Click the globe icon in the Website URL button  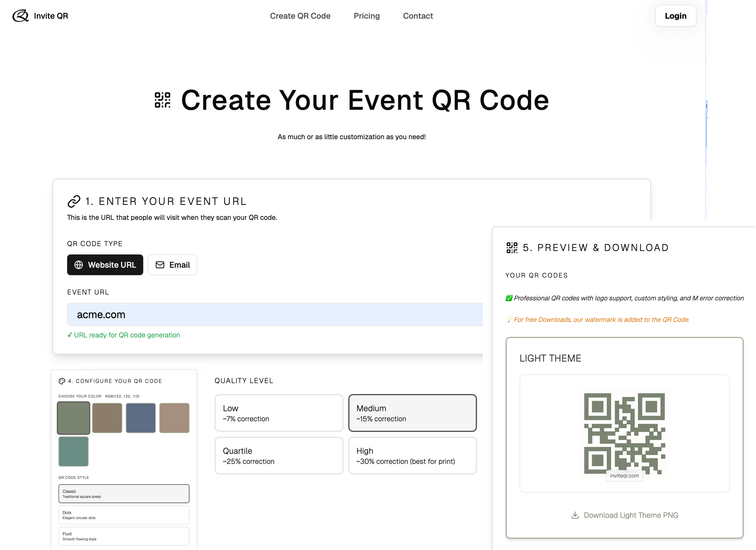[79, 265]
